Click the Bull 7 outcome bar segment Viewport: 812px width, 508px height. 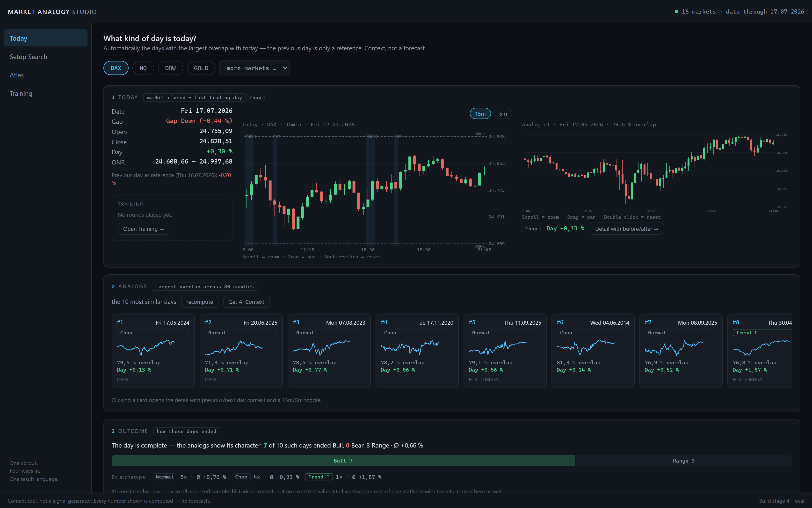(343, 461)
